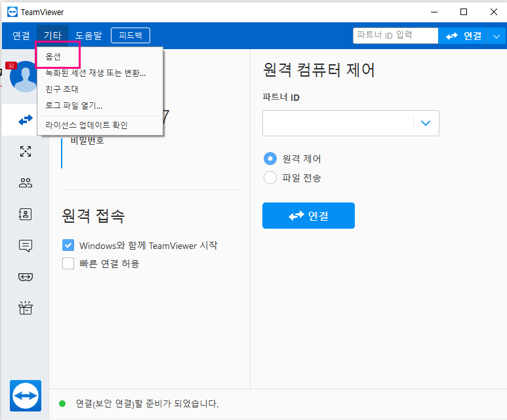Open the Remote Control sidebar tab icon
The image size is (507, 420).
coord(26,120)
